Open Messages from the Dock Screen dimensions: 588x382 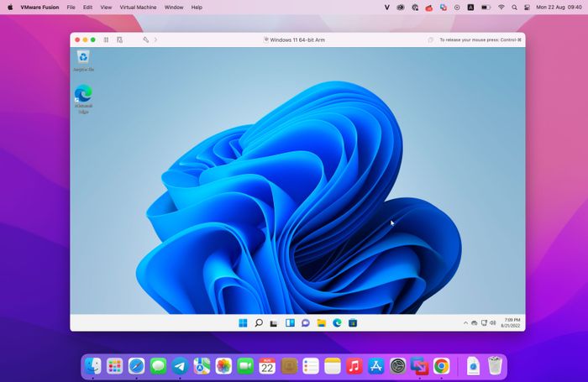(x=158, y=365)
